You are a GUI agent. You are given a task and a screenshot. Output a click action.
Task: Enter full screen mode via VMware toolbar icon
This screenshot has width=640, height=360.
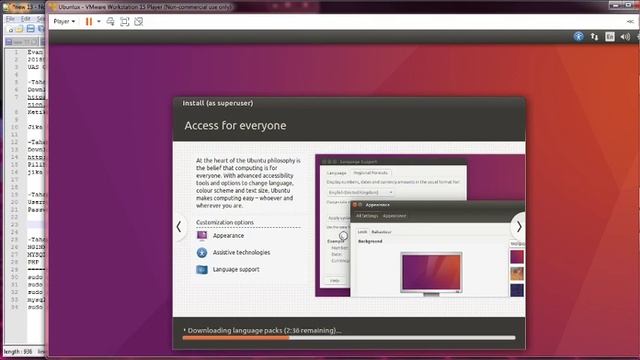(x=124, y=22)
